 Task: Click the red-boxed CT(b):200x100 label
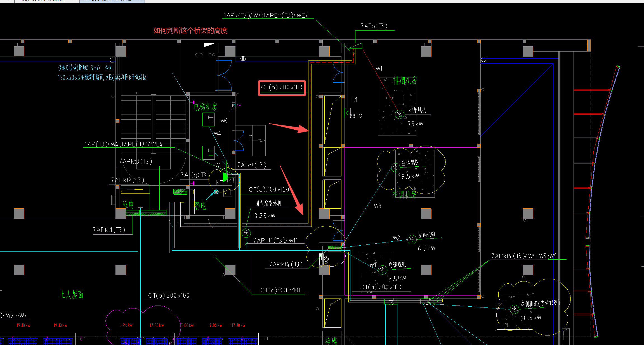tap(282, 87)
